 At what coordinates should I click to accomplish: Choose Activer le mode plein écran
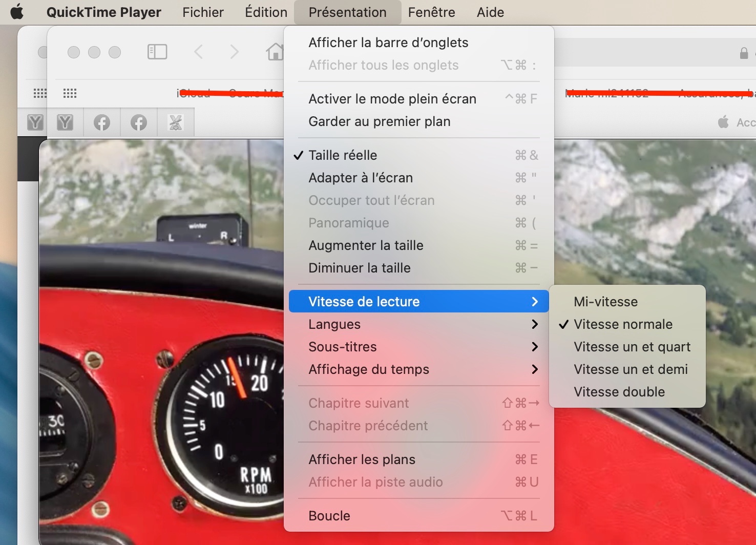pos(419,99)
